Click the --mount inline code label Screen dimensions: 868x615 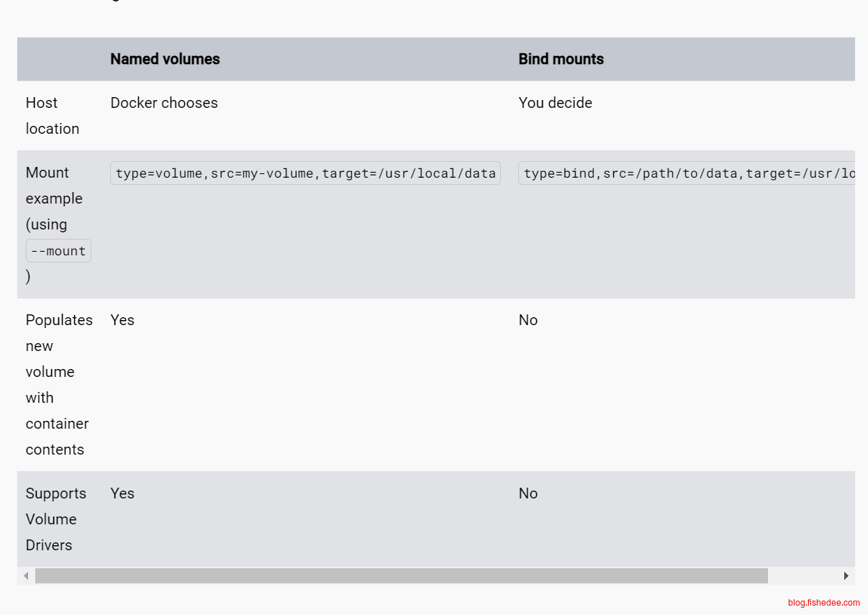[58, 251]
